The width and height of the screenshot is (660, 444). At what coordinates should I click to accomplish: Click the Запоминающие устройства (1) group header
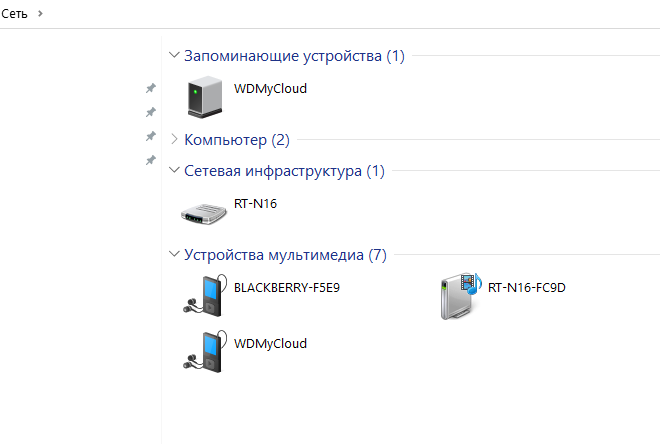pos(294,56)
